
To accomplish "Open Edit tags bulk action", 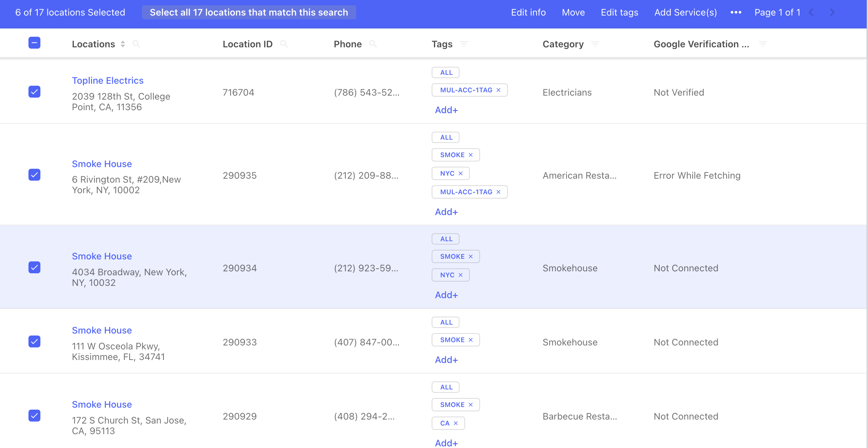I will click(x=619, y=13).
